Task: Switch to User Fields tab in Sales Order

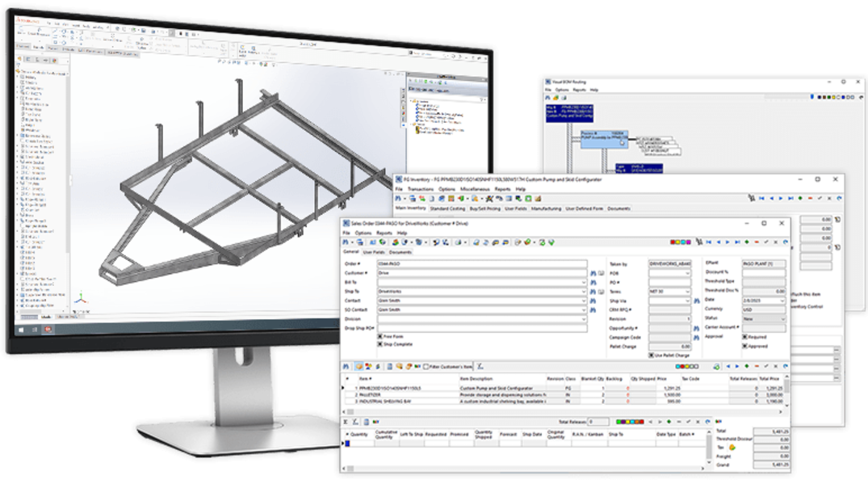Action: 374,252
